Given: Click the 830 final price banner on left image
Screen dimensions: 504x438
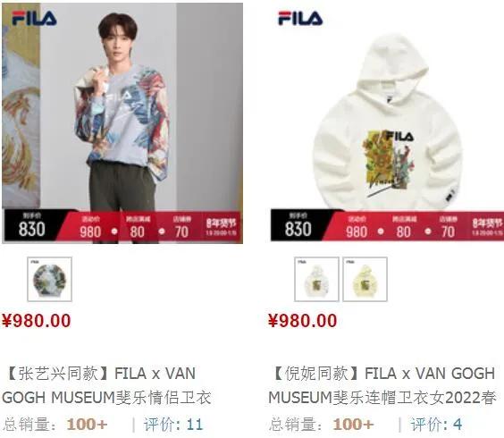Looking at the screenshot, I should [31, 225].
